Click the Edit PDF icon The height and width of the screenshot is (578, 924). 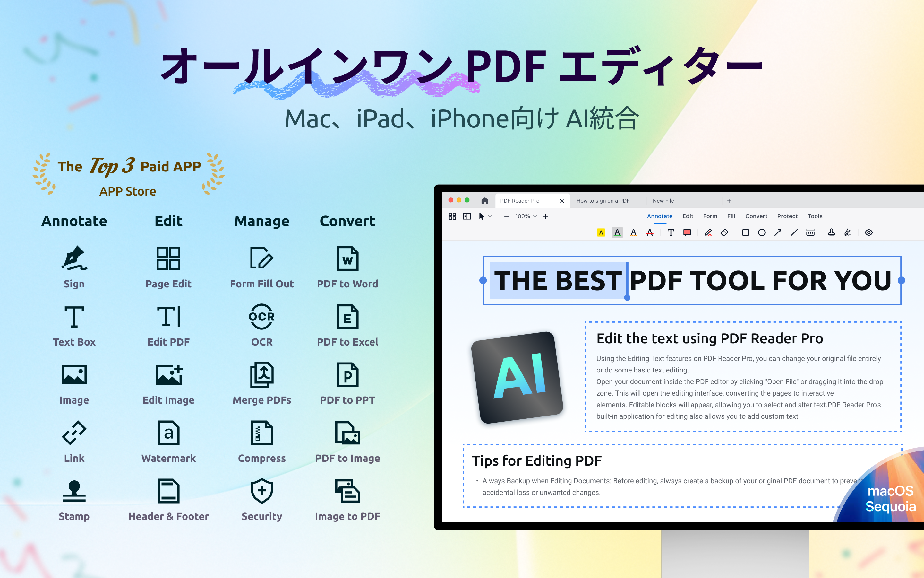pos(168,317)
